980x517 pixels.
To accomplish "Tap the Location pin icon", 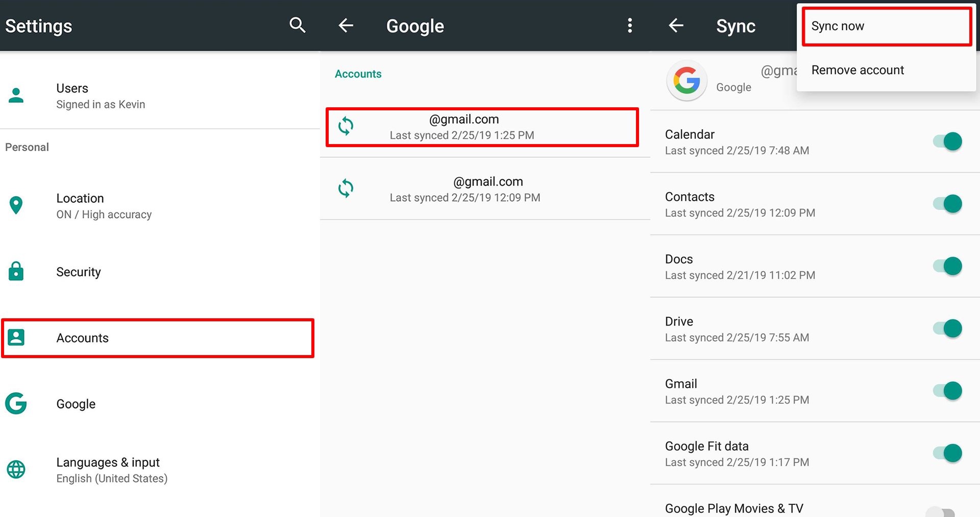I will (16, 205).
